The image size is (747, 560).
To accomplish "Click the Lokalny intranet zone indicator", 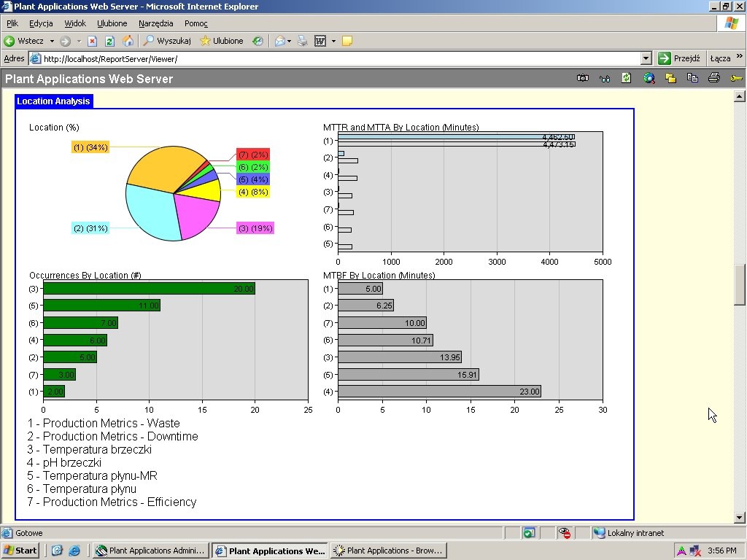I will 629,533.
